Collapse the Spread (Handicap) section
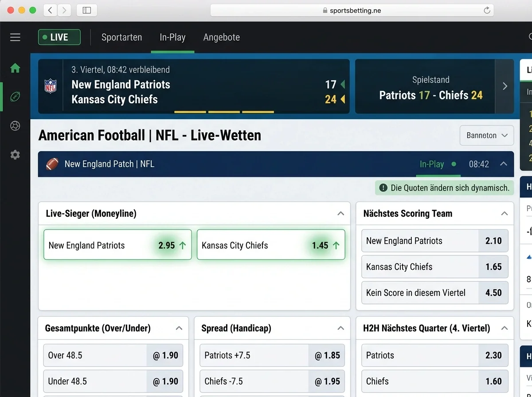The width and height of the screenshot is (532, 397). click(340, 328)
